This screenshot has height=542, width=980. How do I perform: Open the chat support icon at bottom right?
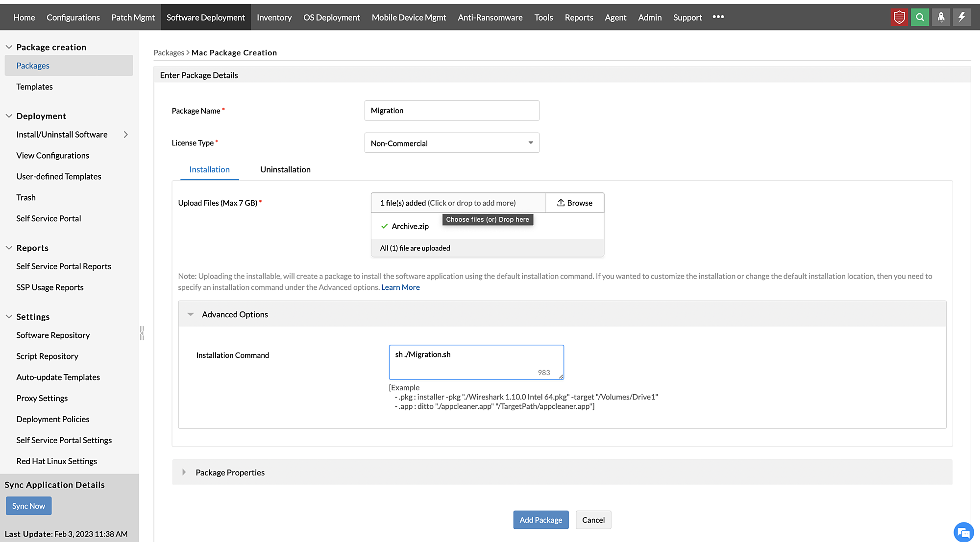pos(963,532)
